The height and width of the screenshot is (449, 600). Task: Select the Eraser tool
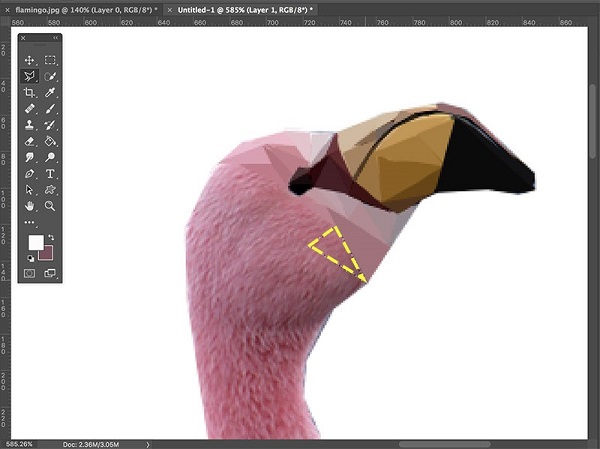(x=29, y=141)
